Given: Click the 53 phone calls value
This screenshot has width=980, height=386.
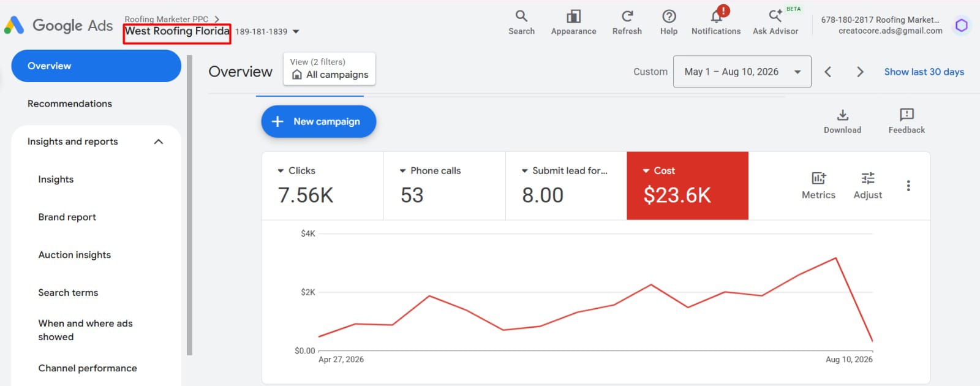Looking at the screenshot, I should click(x=412, y=195).
